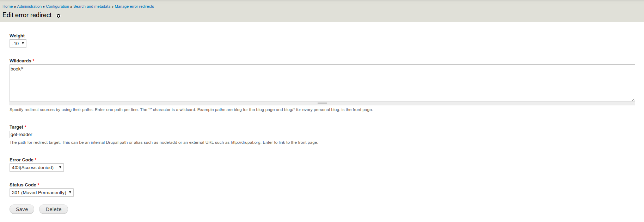Screen dimensions: 644x222
Task: Click the Weight label
Action: pos(17,36)
